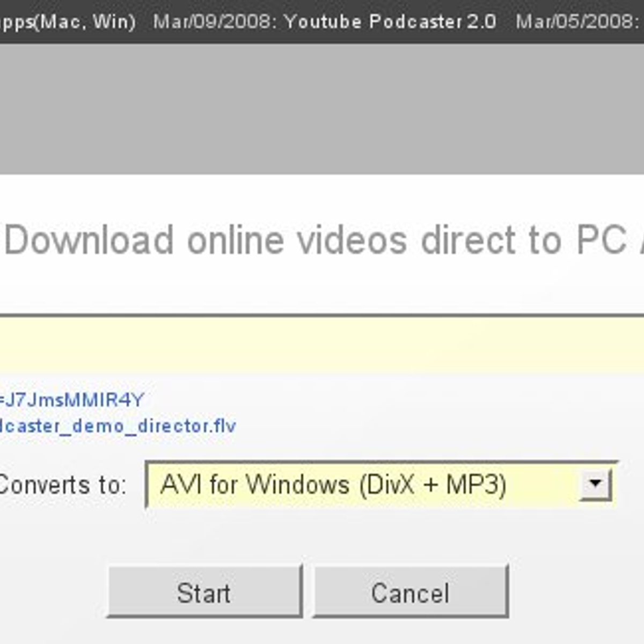Click the word Download in the heading
644x644 pixels.
89,240
